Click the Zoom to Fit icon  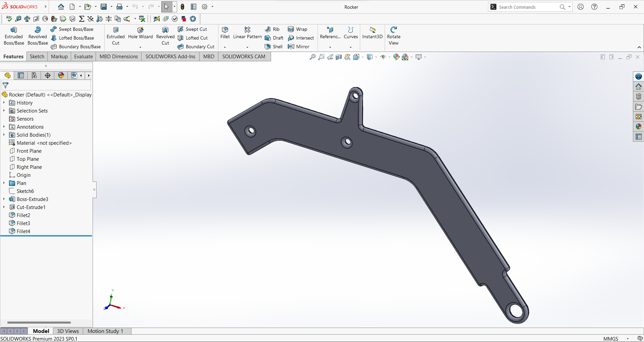coord(312,57)
